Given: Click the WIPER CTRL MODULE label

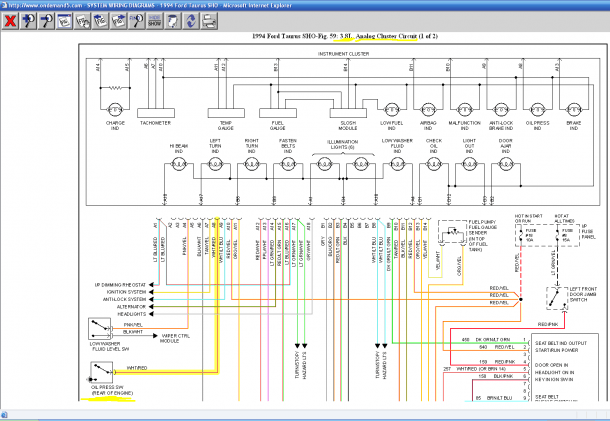Looking at the screenshot, I should point(175,338).
